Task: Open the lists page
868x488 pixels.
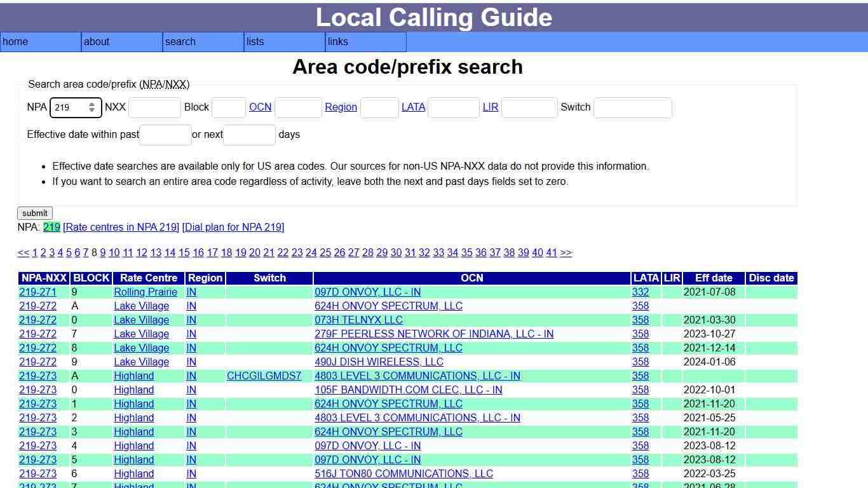Action: point(254,42)
